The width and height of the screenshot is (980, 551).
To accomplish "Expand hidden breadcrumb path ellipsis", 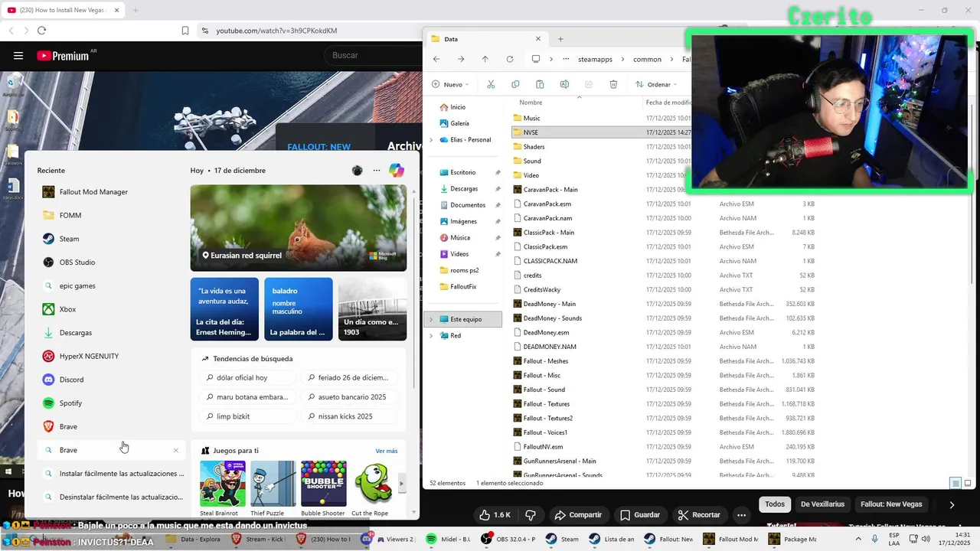I will coord(566,59).
